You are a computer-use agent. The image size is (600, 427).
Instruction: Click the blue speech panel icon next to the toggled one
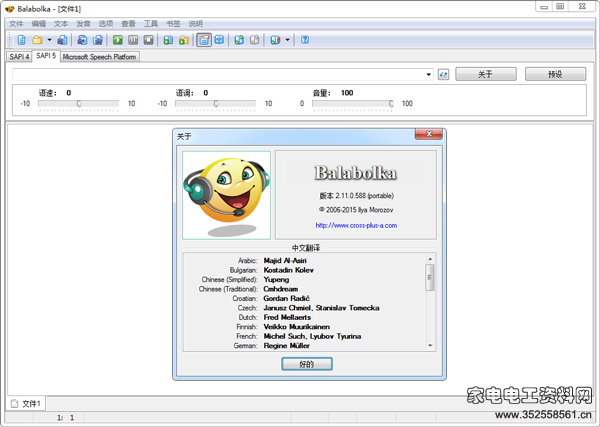(219, 40)
